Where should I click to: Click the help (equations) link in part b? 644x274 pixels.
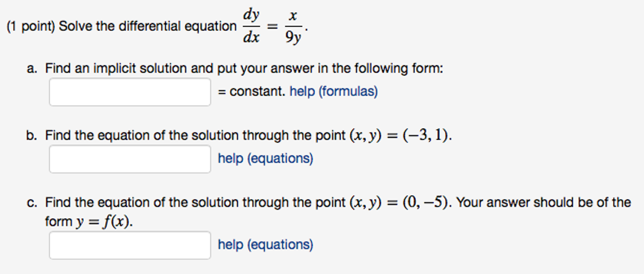265,158
